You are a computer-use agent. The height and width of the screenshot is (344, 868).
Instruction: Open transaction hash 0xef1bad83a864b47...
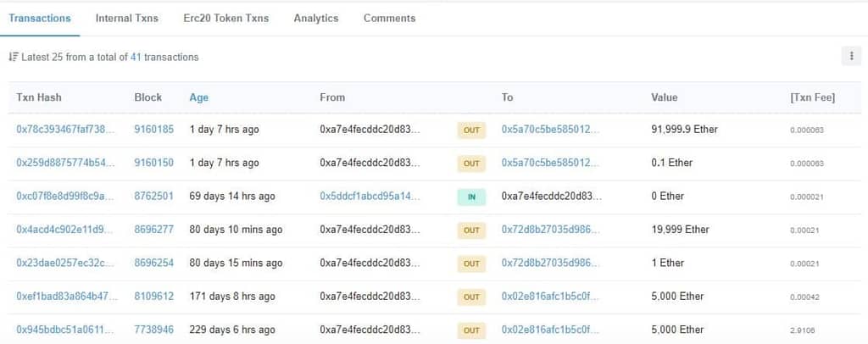pos(67,297)
